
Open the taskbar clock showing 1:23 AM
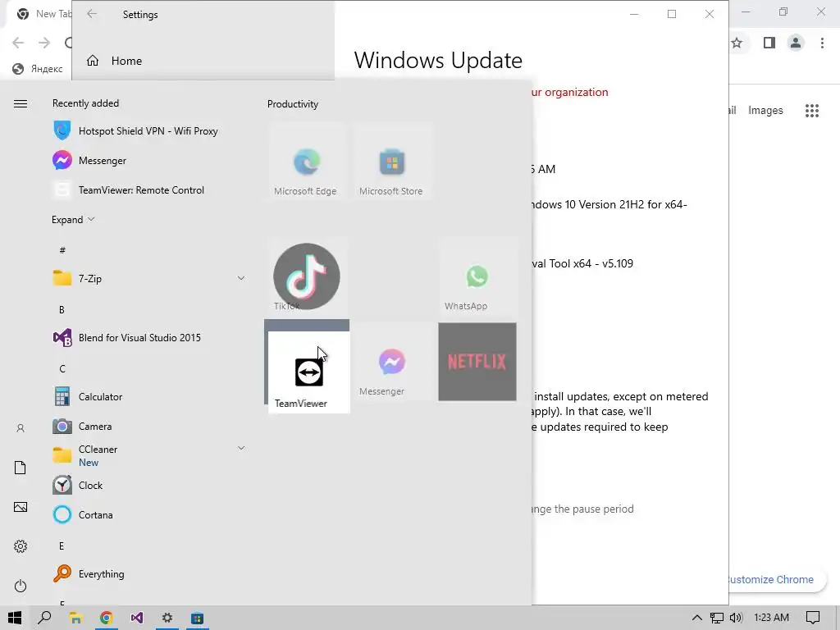[771, 618]
